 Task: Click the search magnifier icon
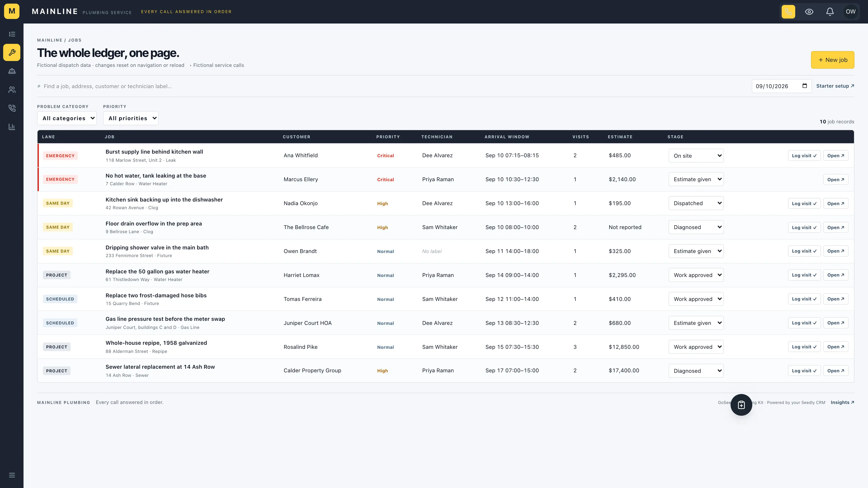[39, 86]
